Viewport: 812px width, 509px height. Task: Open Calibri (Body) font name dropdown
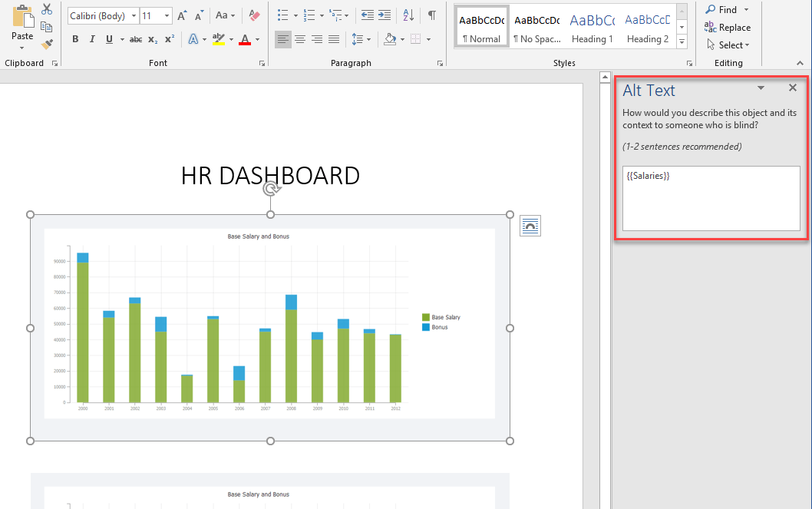coord(134,16)
